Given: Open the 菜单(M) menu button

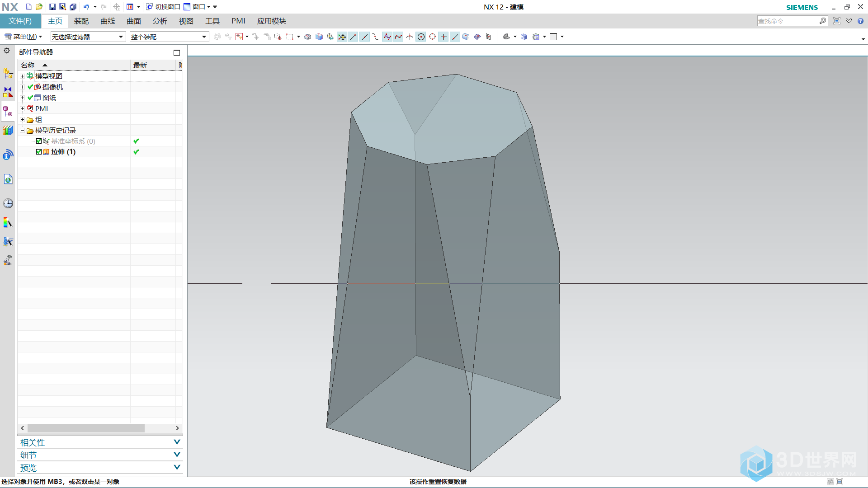Looking at the screenshot, I should (x=23, y=37).
